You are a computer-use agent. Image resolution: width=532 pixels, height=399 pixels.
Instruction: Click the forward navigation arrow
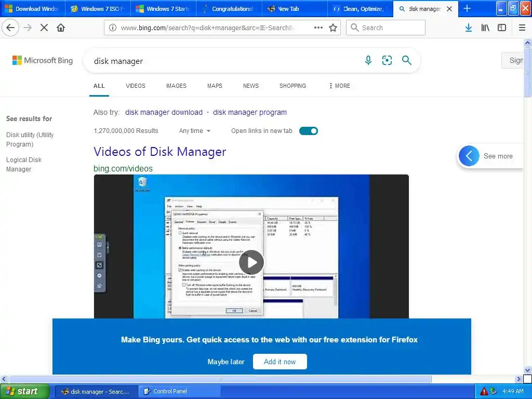click(28, 28)
